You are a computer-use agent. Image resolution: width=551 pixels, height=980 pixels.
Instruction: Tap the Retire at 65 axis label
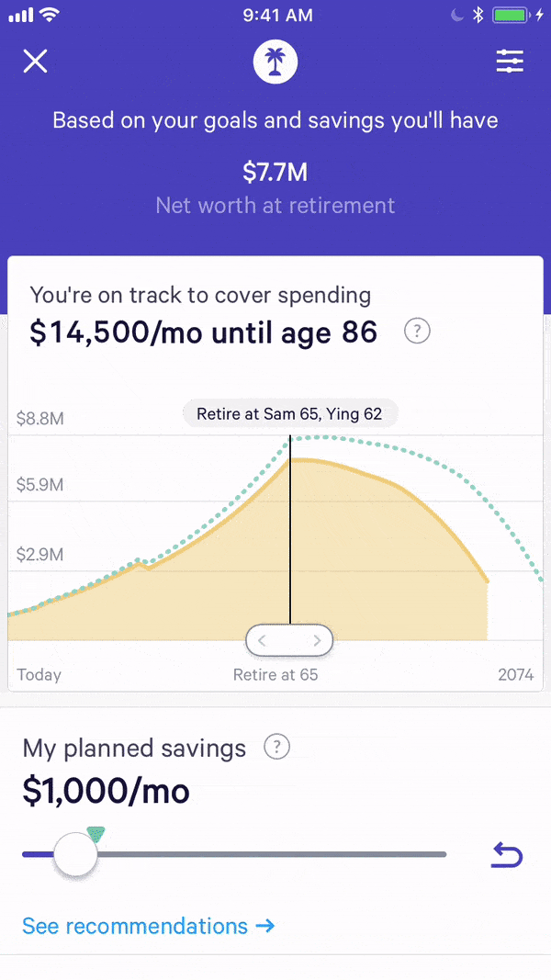coord(275,675)
